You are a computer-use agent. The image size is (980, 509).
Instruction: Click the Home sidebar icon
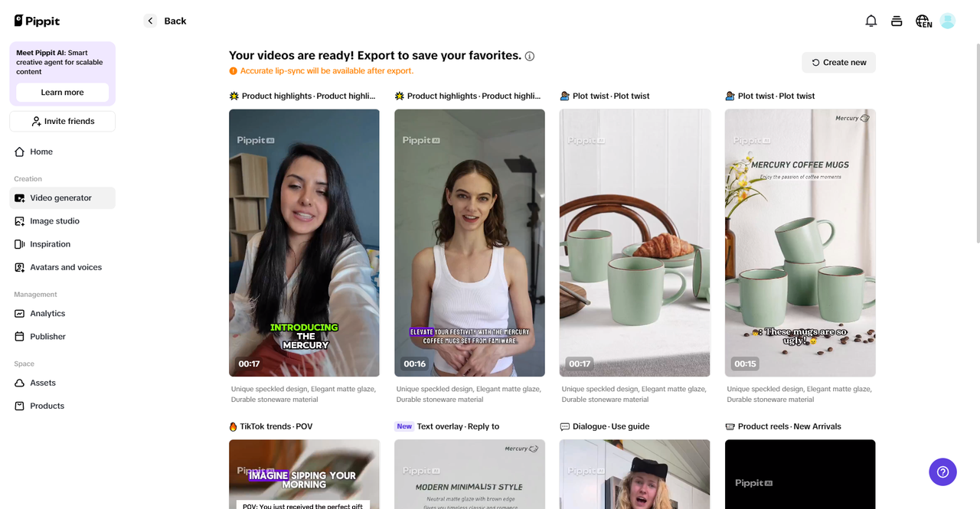click(20, 152)
